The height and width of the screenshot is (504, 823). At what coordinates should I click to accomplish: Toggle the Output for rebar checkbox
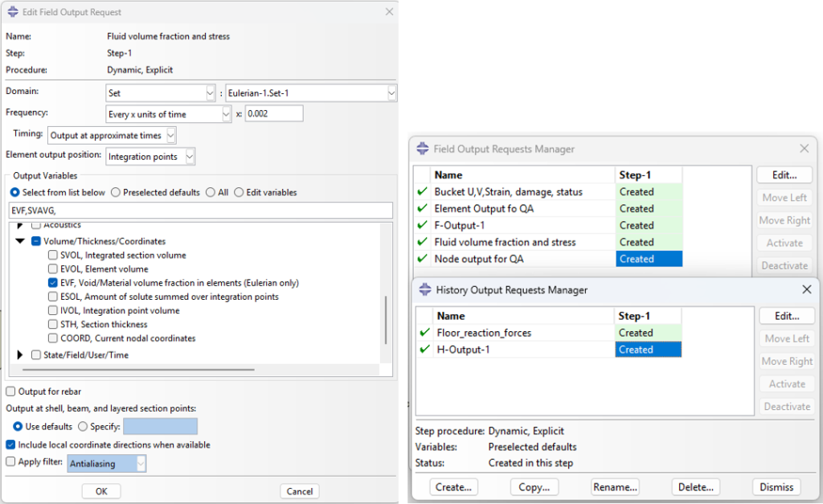(x=10, y=391)
